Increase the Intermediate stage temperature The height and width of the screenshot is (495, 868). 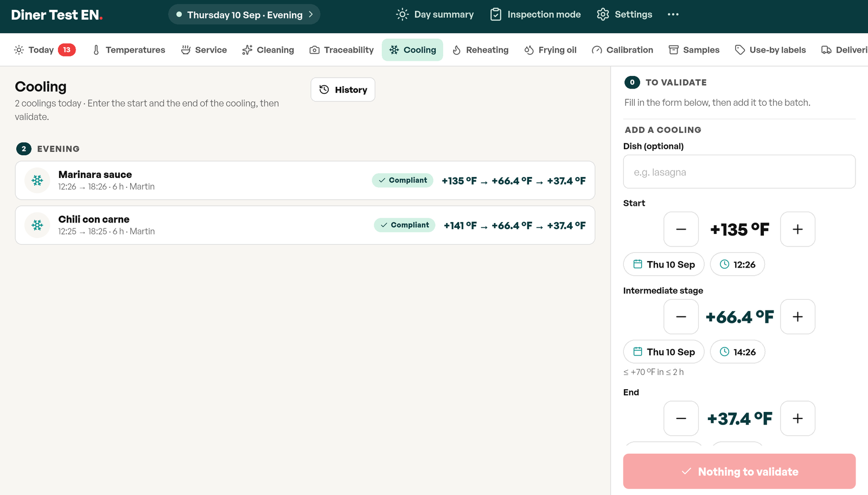click(797, 316)
